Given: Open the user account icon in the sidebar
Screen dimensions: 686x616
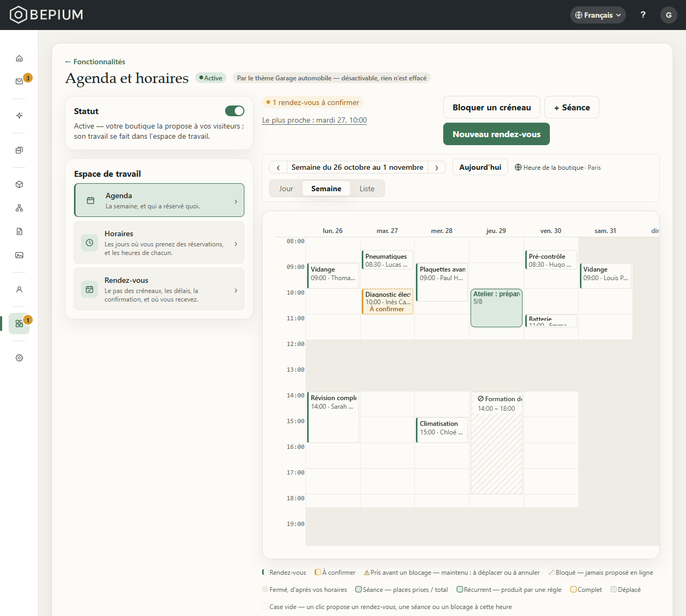Looking at the screenshot, I should 19,289.
